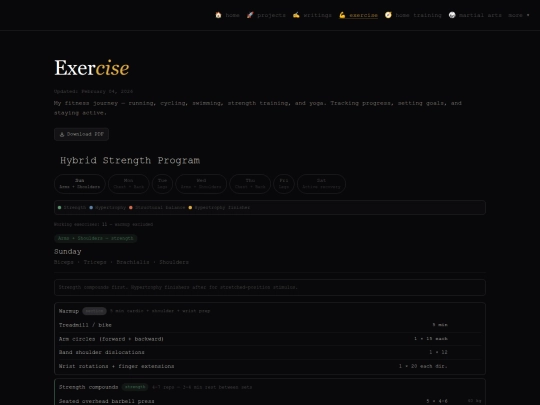Select the Sat Active recovery tab
Screen dimensions: 540x405
click(321, 184)
